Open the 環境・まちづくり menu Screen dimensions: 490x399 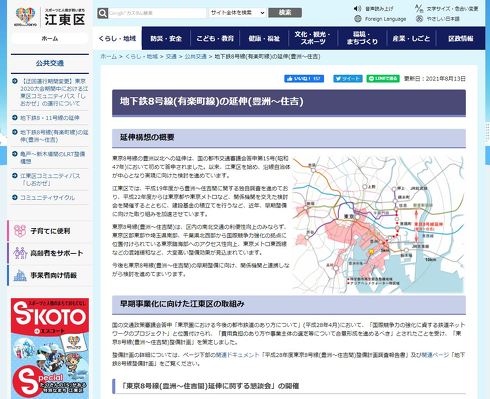coord(362,38)
